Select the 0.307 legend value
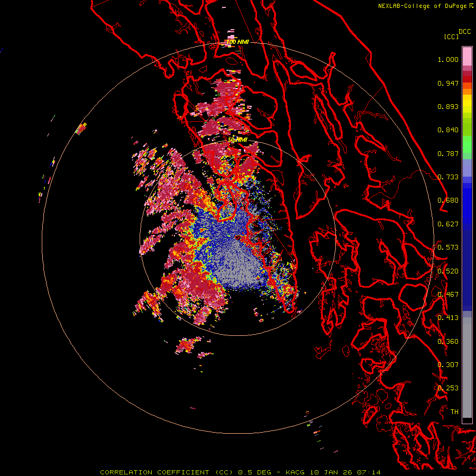This screenshot has width=476, height=476. pyautogui.click(x=448, y=365)
